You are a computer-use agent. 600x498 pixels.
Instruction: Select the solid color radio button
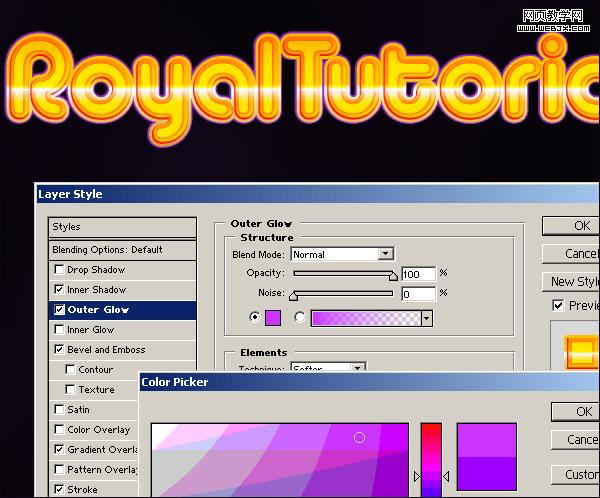254,318
